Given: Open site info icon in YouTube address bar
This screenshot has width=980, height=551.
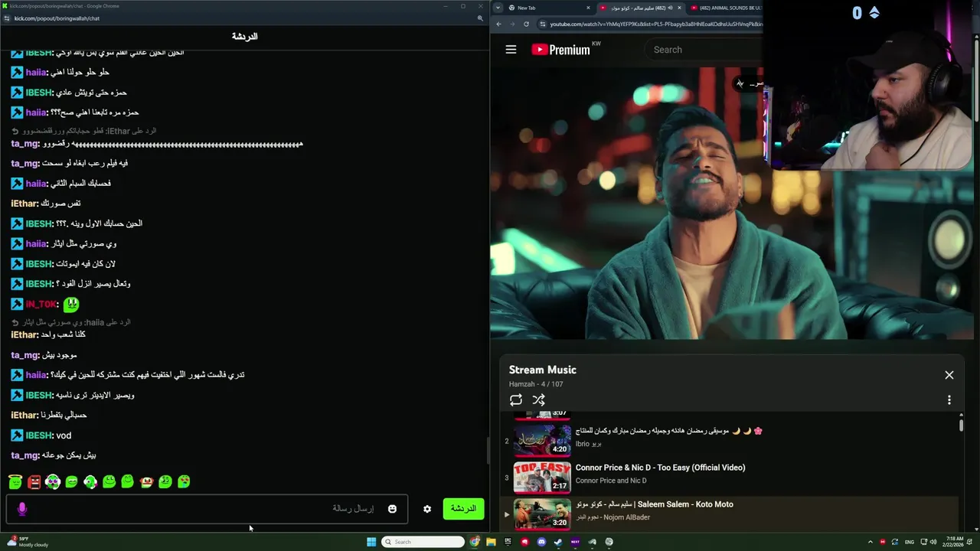Looking at the screenshot, I should 543,24.
